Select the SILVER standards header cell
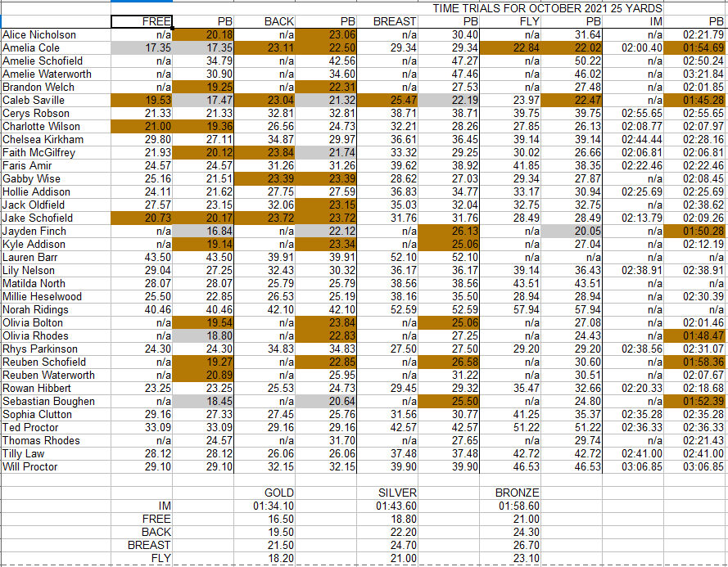The width and height of the screenshot is (728, 567). pyautogui.click(x=387, y=493)
